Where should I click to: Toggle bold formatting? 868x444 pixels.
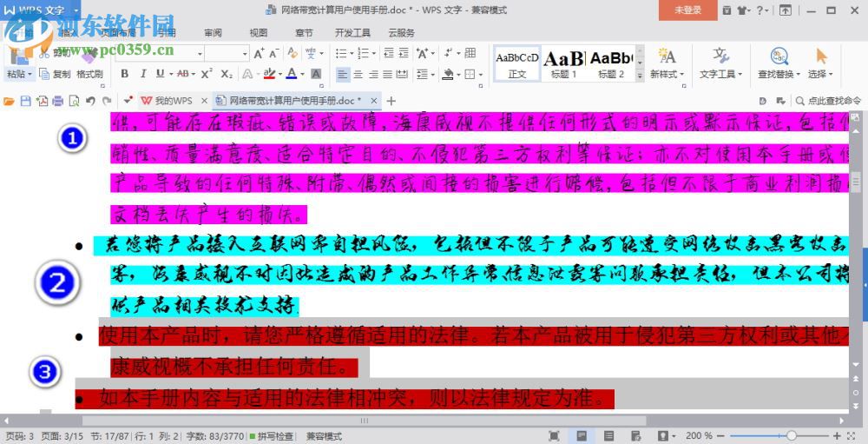[x=124, y=74]
